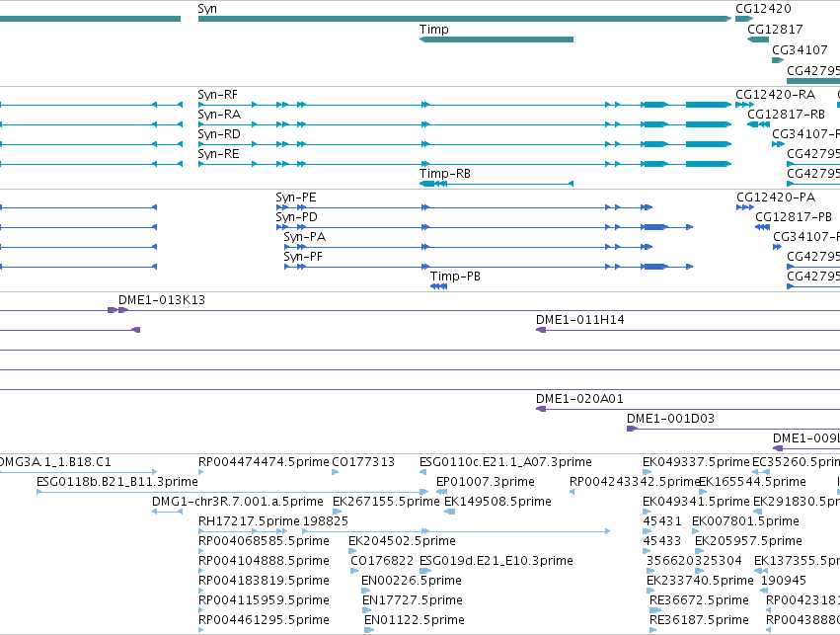Click EST DMG1-chr3R.7.001.a.5prime
Viewport: 840px width, 635px height.
(237, 502)
